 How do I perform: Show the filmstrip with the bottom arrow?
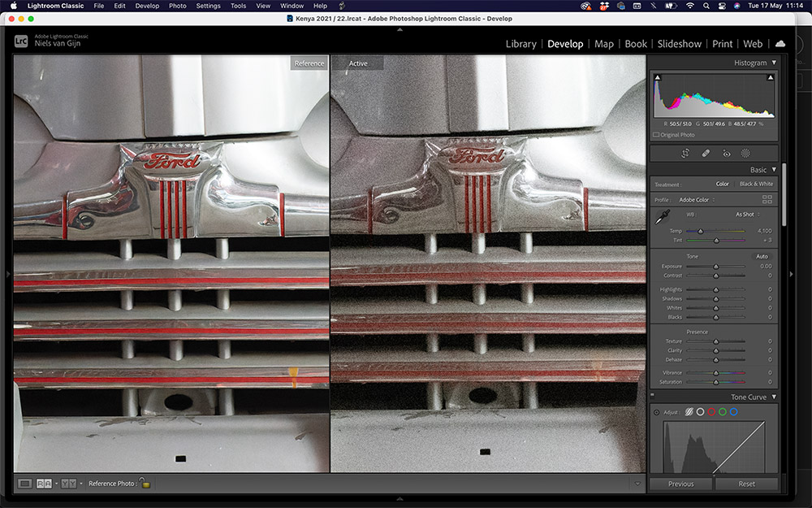tap(400, 499)
